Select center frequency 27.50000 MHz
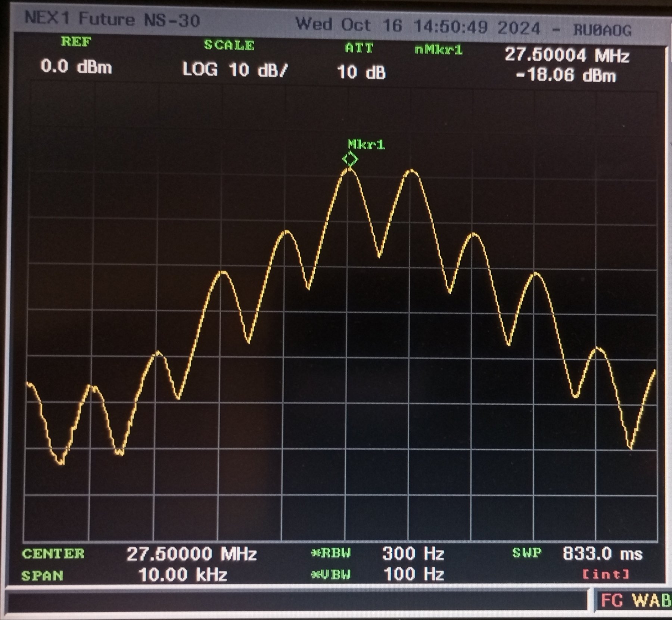 coord(192,554)
